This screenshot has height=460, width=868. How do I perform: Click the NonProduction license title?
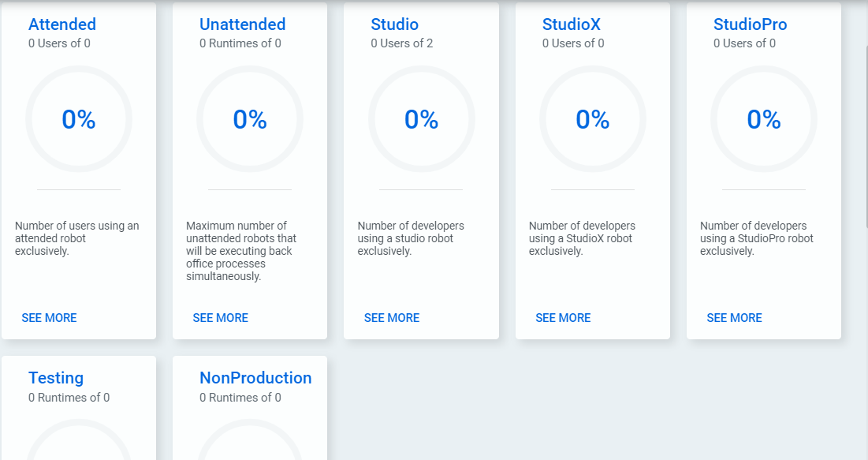[x=255, y=378]
